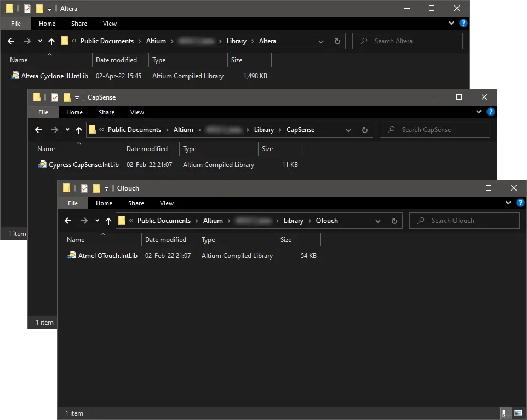The height and width of the screenshot is (420, 527).
Task: Click the Properties quick-access icon in QTouch title bar
Action: [84, 188]
